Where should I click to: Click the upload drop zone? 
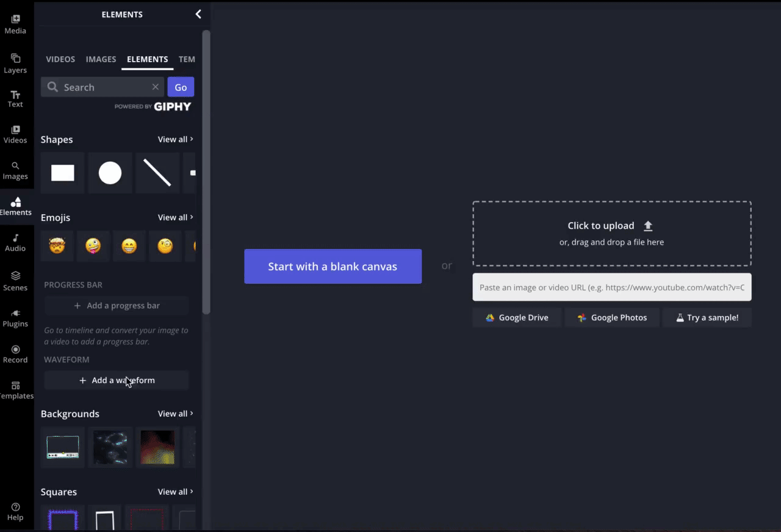click(612, 234)
